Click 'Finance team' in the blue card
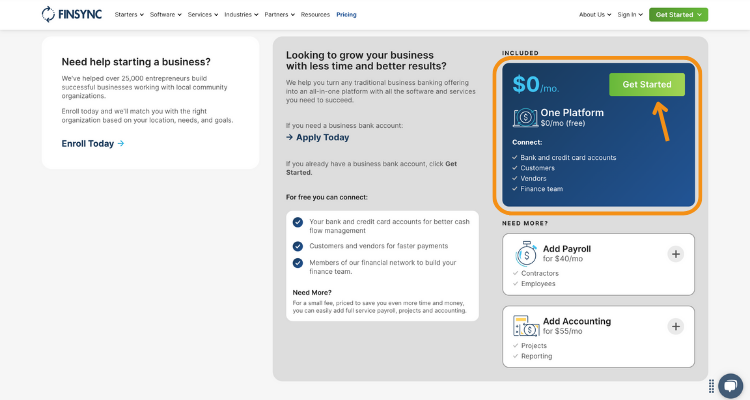The image size is (750, 400). 541,189
